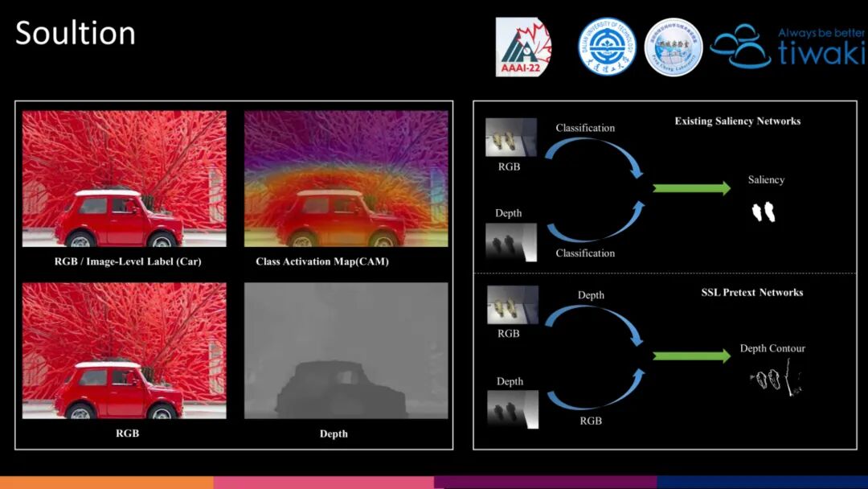
Task: Click the Peng Cheng Laboratory round logo
Action: point(674,47)
